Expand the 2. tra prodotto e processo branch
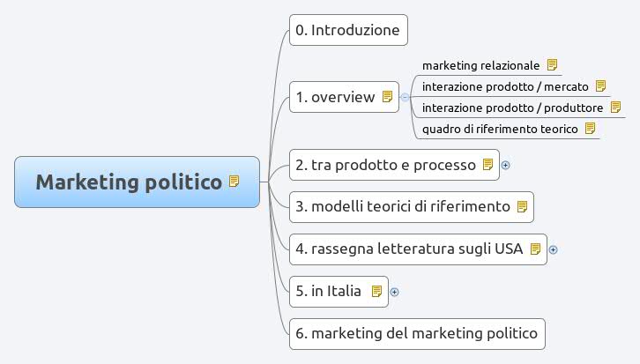 [x=505, y=165]
